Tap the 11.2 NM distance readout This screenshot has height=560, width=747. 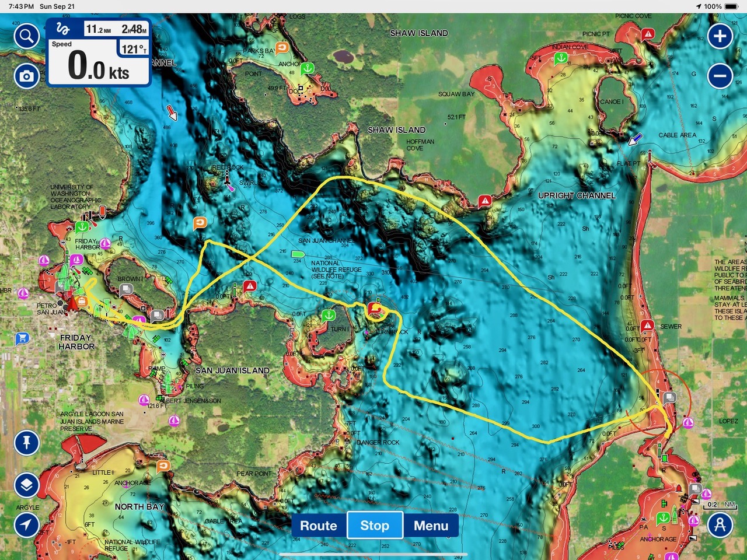[x=98, y=29]
